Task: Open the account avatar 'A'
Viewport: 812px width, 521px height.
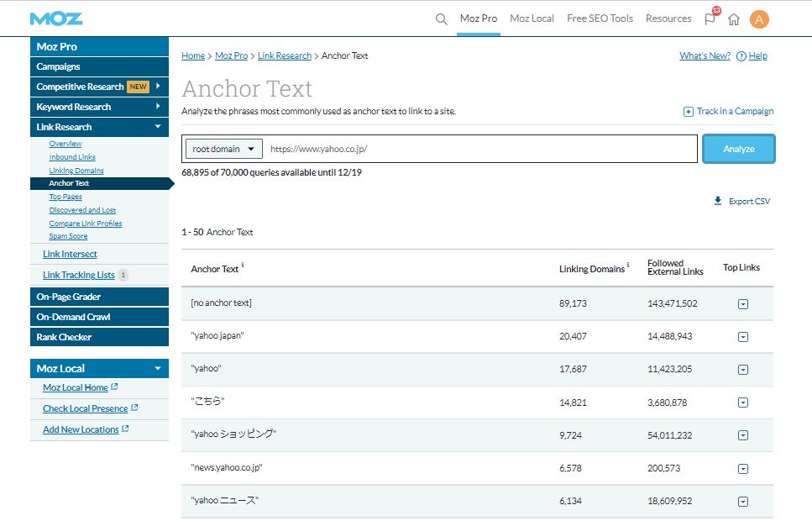Action: (x=759, y=19)
